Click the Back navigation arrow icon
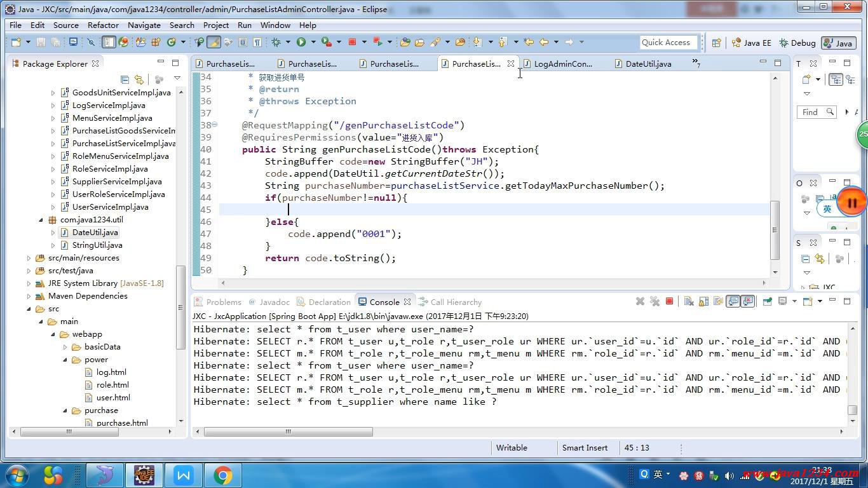Viewport: 868px width, 488px height. (x=544, y=42)
